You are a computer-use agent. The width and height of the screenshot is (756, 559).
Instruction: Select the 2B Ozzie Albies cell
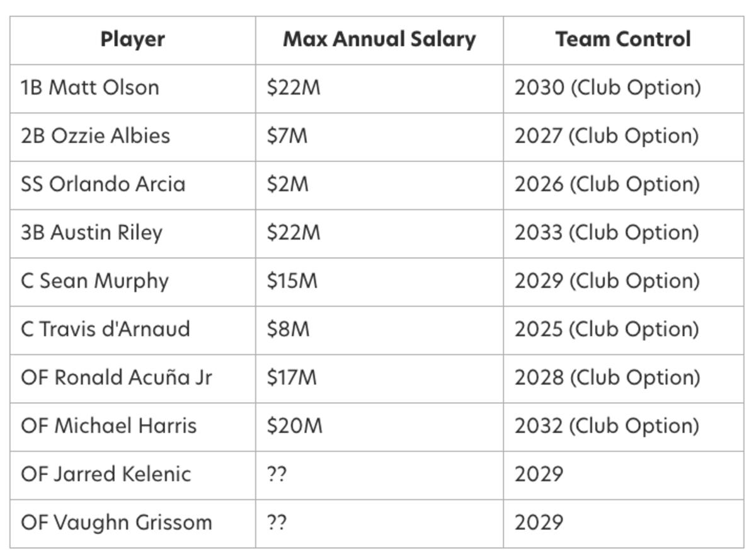[x=95, y=136]
